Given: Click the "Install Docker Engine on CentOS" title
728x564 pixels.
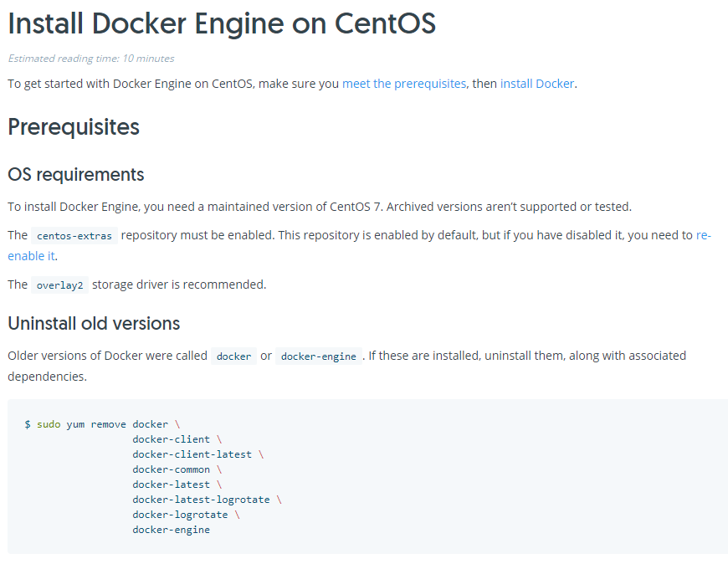Looking at the screenshot, I should (x=222, y=23).
